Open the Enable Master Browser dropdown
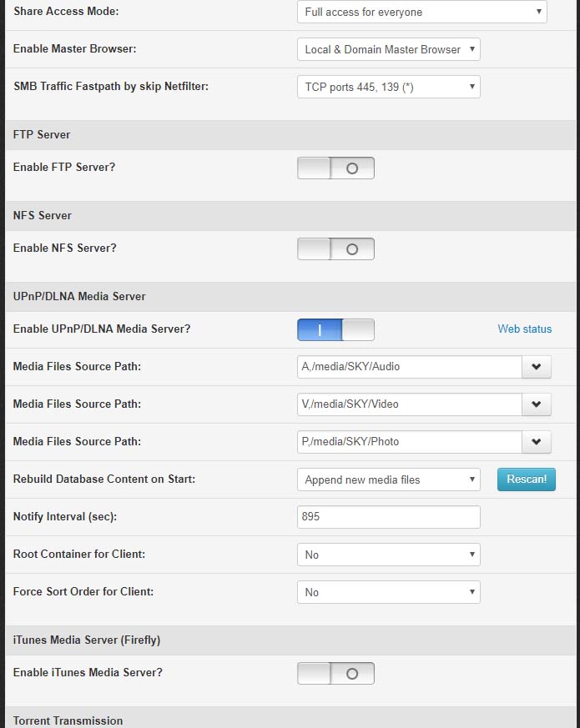 [x=388, y=49]
